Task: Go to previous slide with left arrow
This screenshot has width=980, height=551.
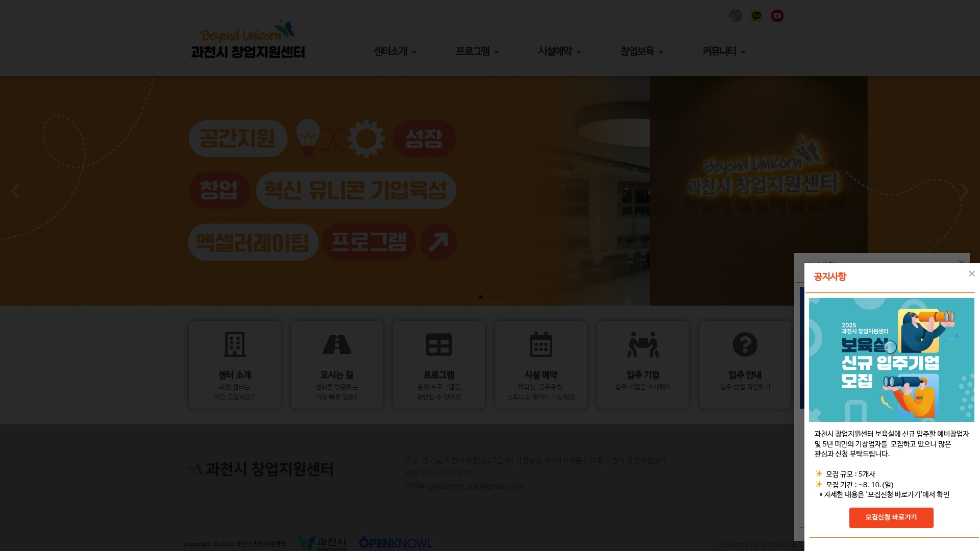Action: click(x=15, y=191)
